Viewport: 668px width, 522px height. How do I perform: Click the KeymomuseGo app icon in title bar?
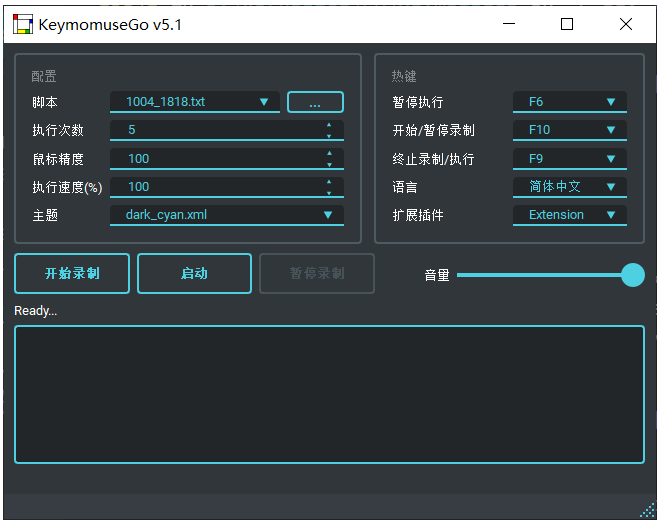23,24
